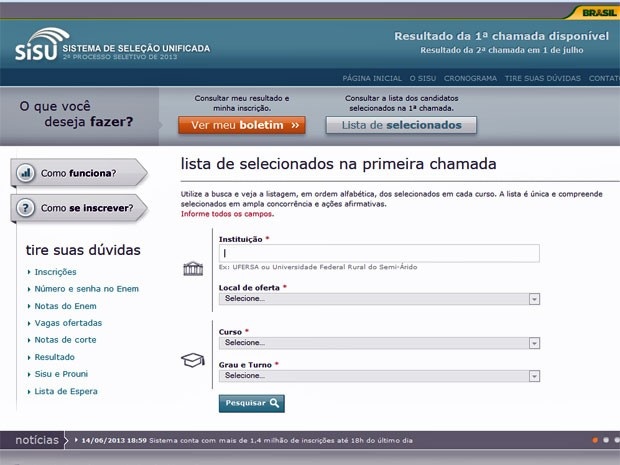Open the Notas de corte sidebar link
620x465 pixels.
66,340
